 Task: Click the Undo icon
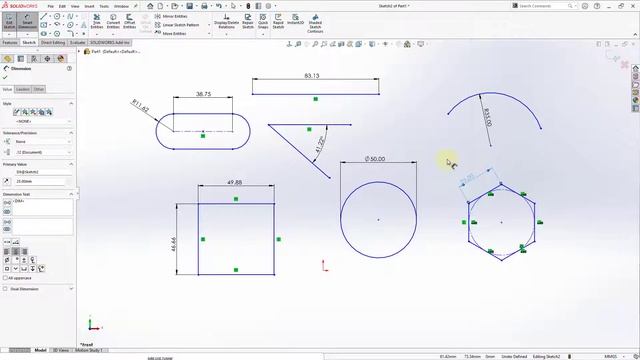[x=219, y=6]
